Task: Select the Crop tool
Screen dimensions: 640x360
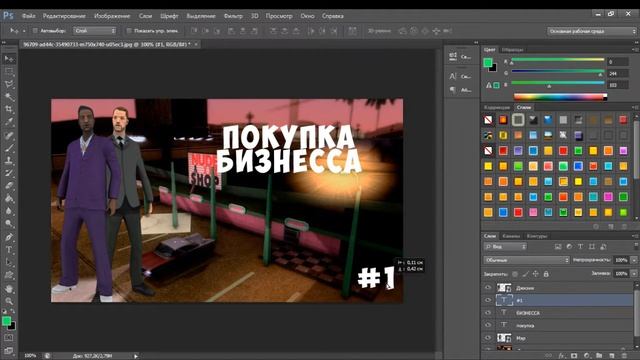Action: tap(9, 109)
